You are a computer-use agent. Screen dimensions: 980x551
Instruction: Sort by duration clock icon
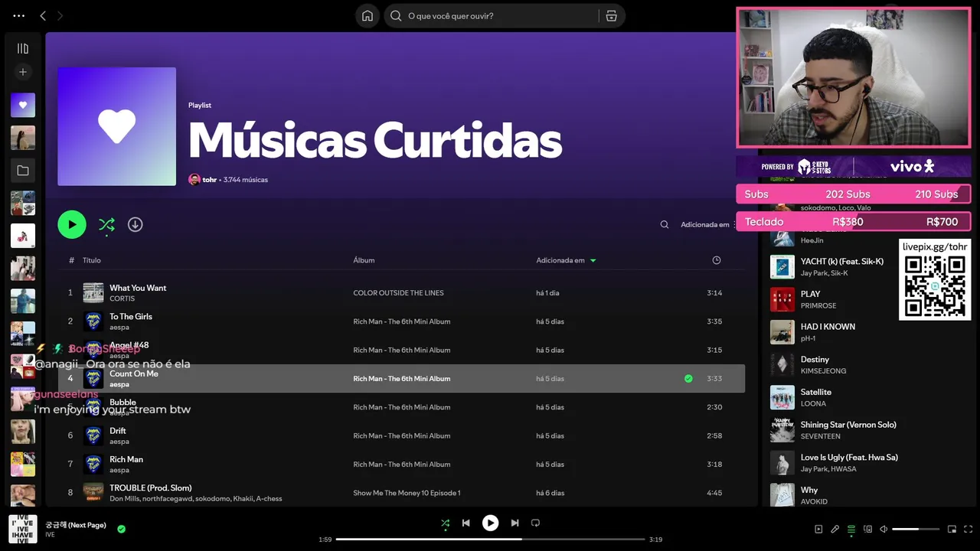pos(717,260)
